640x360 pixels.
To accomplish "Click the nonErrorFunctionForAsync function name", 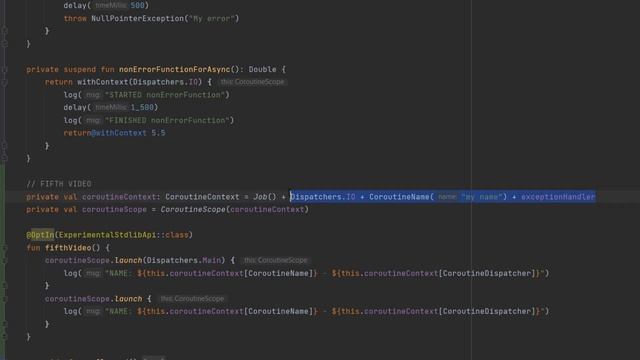I will click(x=175, y=69).
